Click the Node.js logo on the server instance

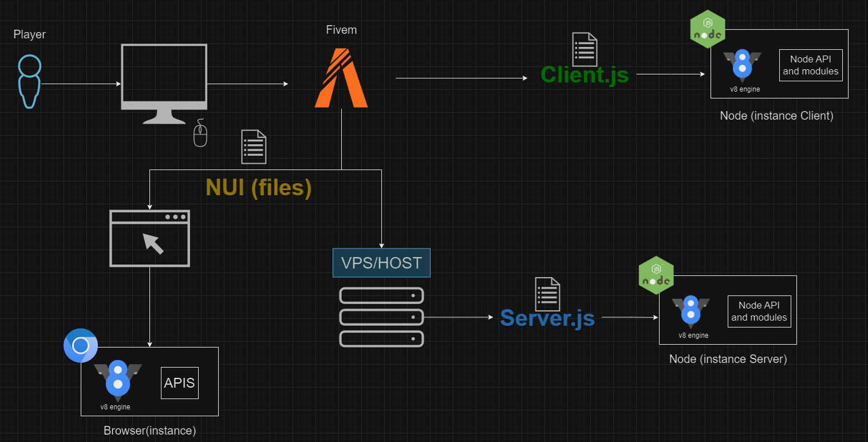(656, 275)
